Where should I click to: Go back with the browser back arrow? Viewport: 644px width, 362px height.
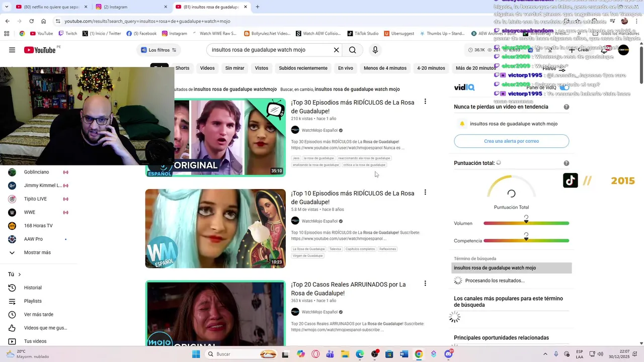coord(7,21)
